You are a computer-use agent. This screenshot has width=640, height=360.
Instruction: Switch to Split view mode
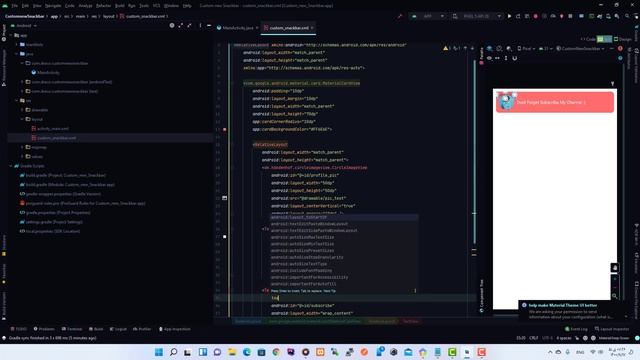(604, 39)
